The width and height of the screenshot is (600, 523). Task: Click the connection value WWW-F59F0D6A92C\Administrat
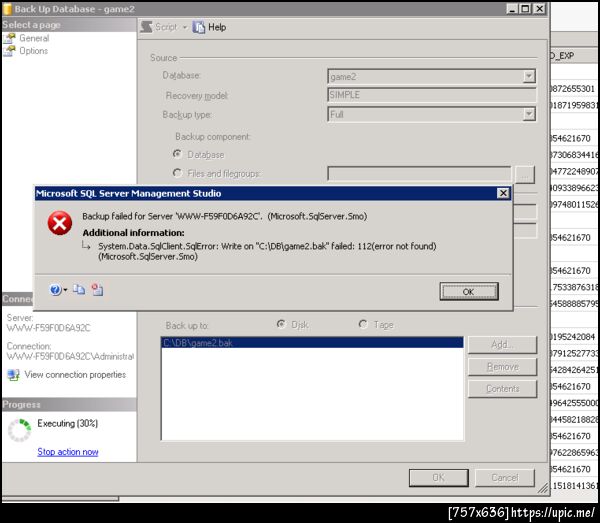(70, 356)
